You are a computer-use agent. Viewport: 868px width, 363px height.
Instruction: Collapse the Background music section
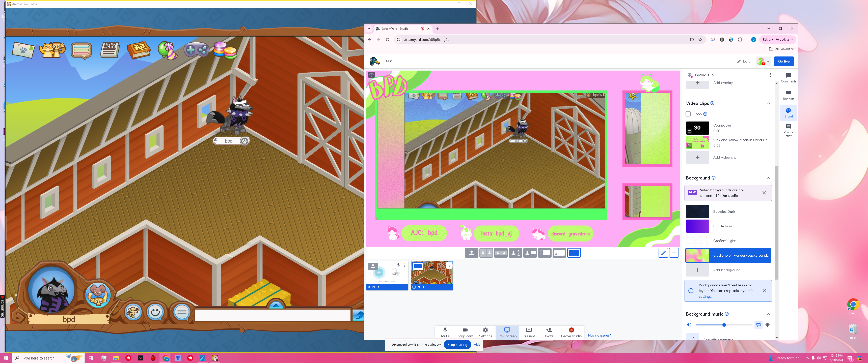click(x=769, y=314)
